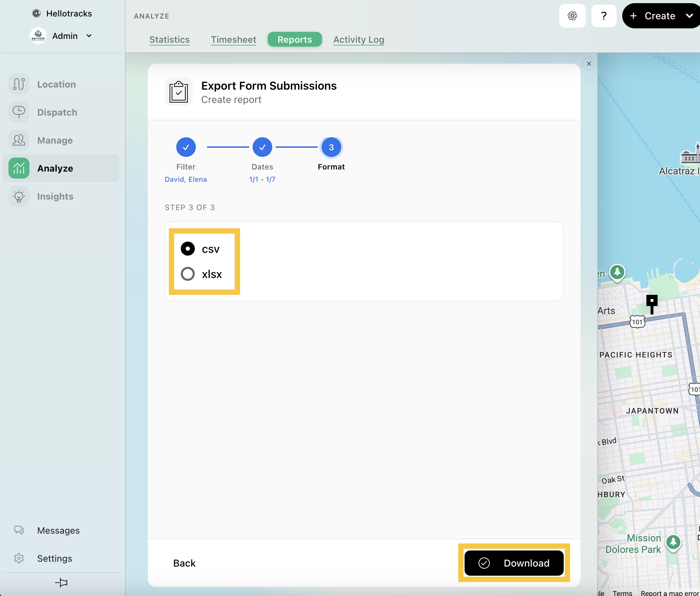Click the pin sidebar icon
This screenshot has height=596, width=700.
click(61, 583)
